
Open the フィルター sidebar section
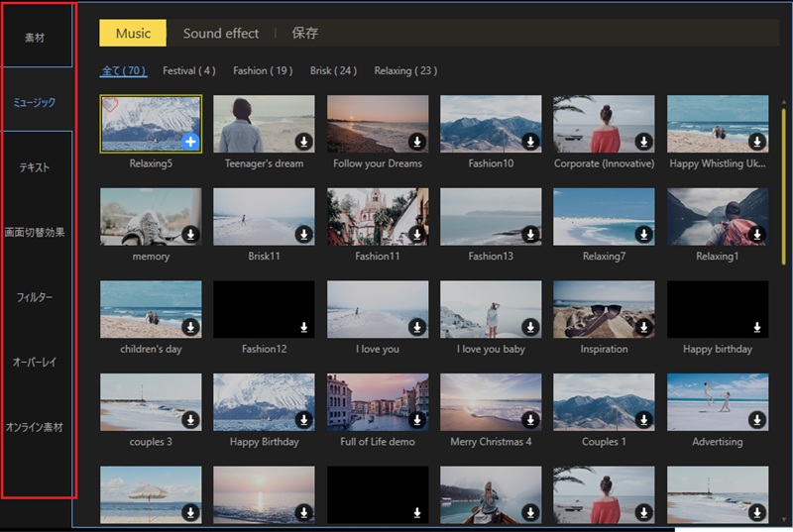(x=35, y=297)
